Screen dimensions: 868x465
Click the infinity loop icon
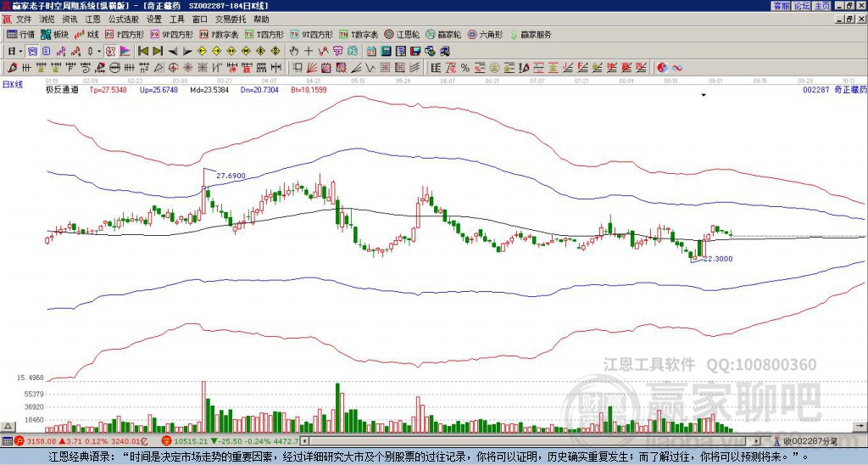[677, 68]
